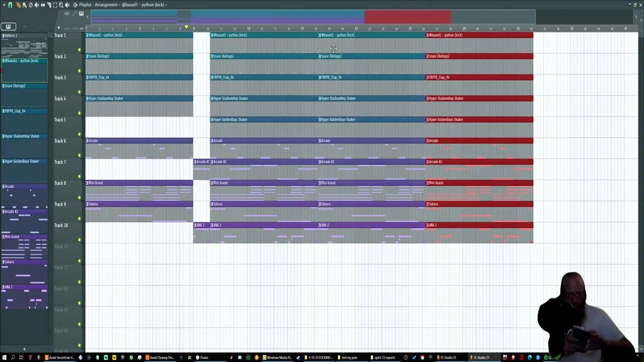Select the Slip tool

[x=43, y=5]
